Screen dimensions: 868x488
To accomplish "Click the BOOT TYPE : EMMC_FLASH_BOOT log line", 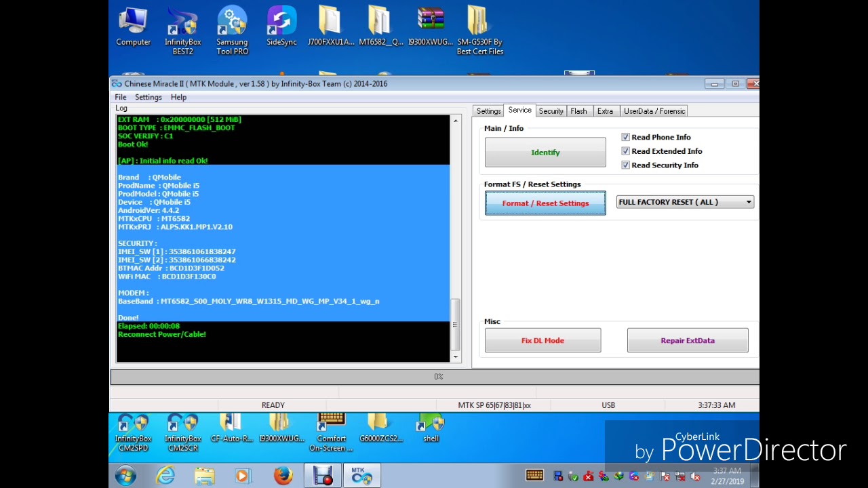I will (176, 127).
